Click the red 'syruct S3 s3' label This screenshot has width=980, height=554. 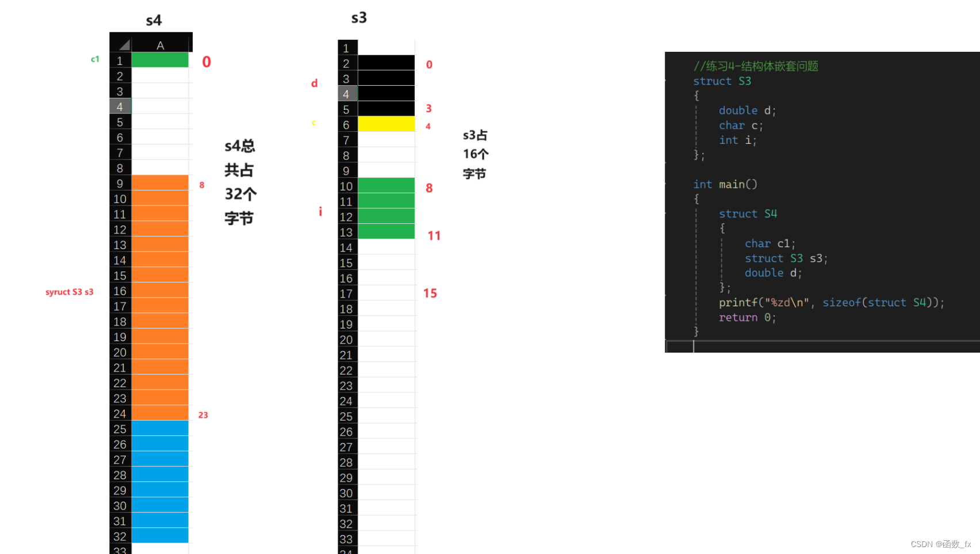tap(70, 292)
